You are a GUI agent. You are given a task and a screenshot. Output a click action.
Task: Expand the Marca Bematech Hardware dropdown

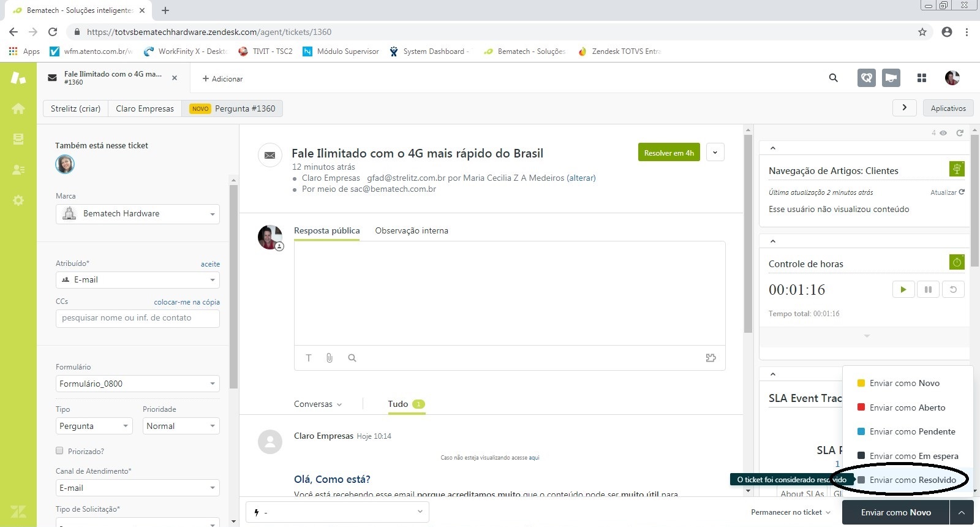(x=138, y=214)
